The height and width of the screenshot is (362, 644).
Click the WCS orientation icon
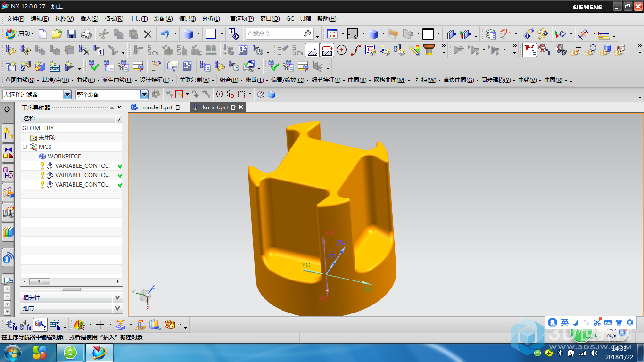tap(505, 34)
